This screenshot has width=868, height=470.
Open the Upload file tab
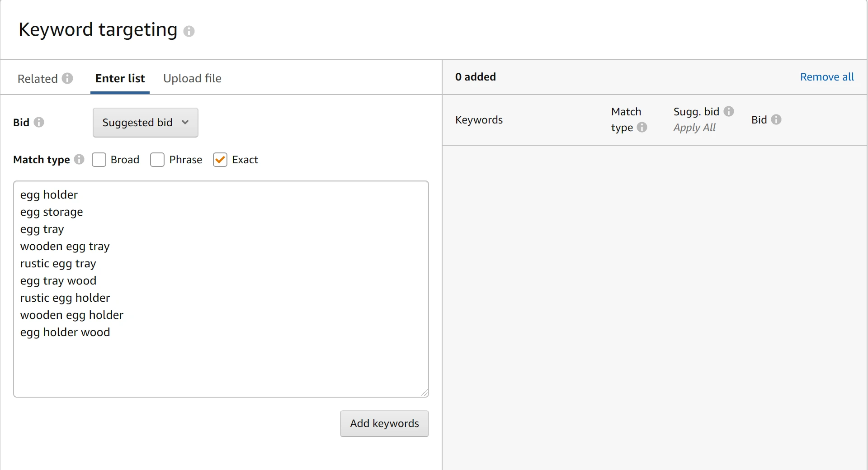pos(192,79)
